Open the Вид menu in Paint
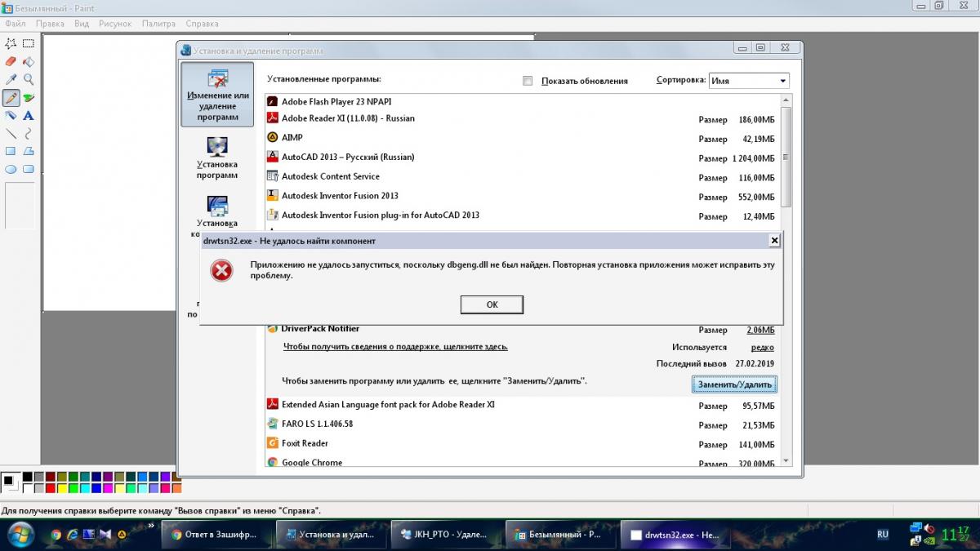 click(x=82, y=24)
